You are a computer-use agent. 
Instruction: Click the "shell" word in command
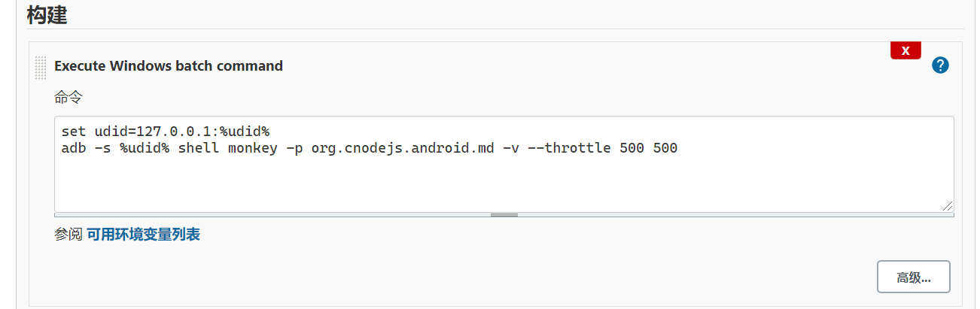(199, 148)
